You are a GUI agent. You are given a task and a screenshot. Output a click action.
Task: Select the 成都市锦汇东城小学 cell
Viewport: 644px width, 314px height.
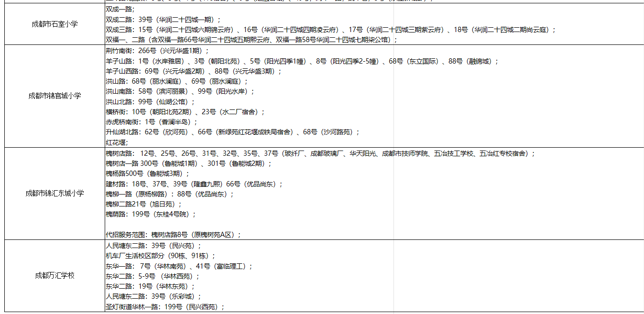[x=55, y=193]
